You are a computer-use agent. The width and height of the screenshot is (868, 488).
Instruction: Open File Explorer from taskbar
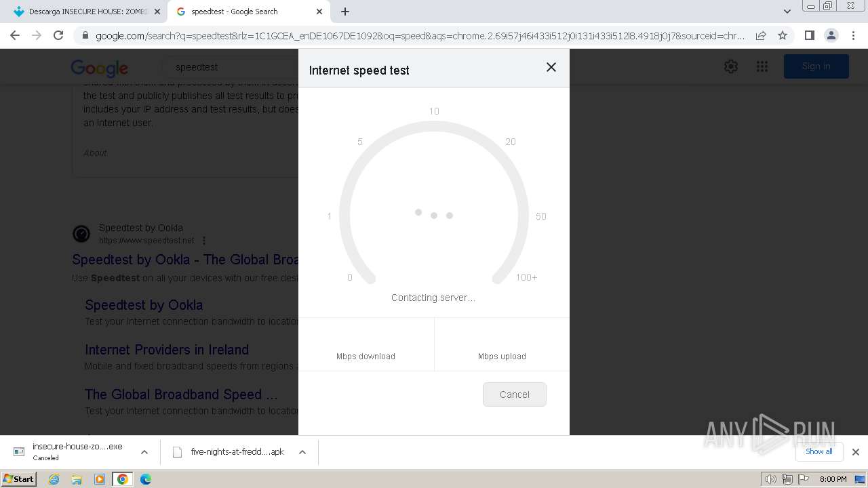point(77,479)
